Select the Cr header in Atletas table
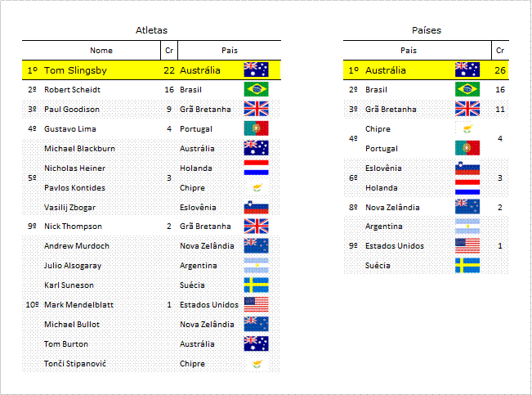Screen dimensions: 532x395 click(169, 51)
